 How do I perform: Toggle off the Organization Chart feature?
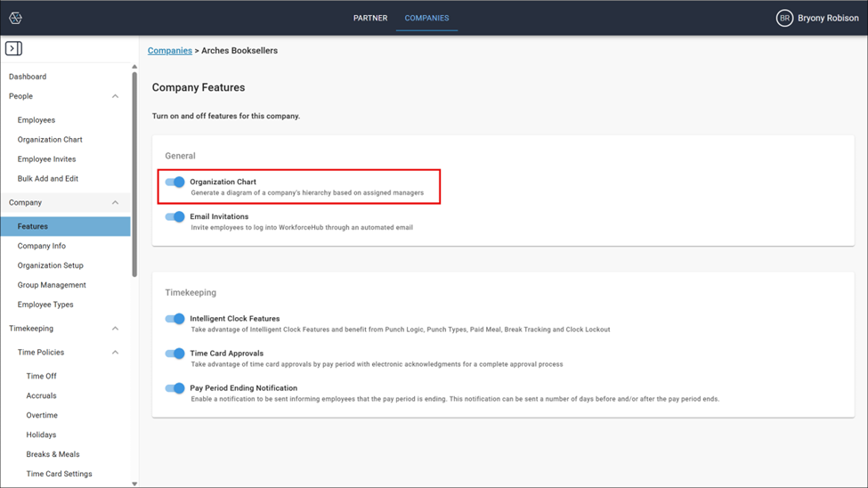(x=174, y=183)
